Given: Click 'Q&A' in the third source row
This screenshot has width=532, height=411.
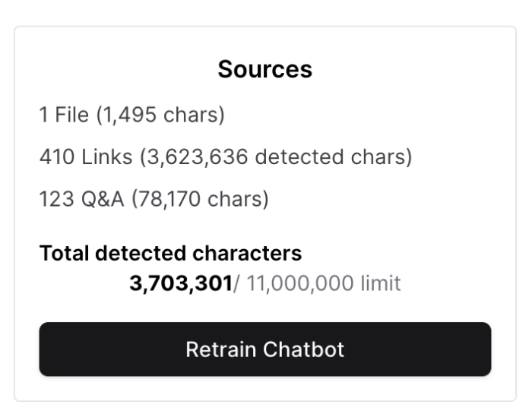Looking at the screenshot, I should (103, 199).
